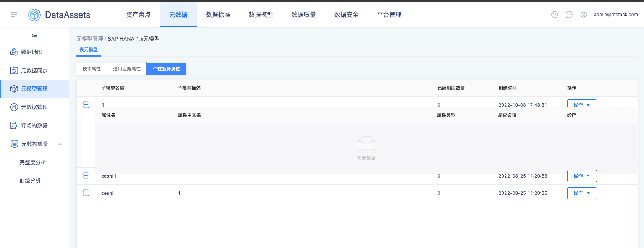Open the 数据标准 top menu
Screen dimensions: 644x248
coord(218,15)
